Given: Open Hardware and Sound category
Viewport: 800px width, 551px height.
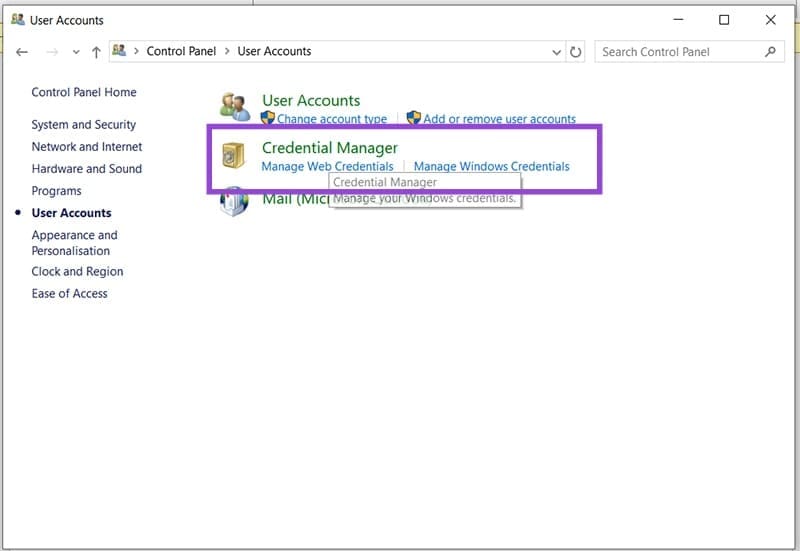Looking at the screenshot, I should (87, 169).
